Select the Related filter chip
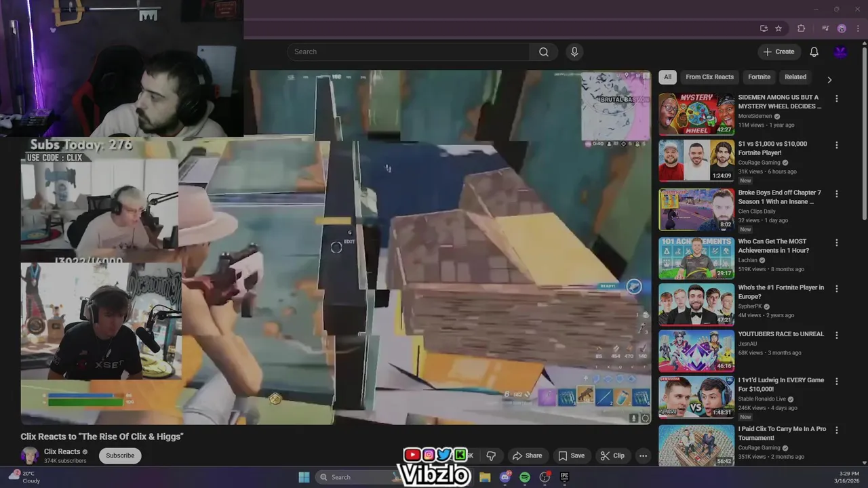The width and height of the screenshot is (868, 488). click(795, 77)
